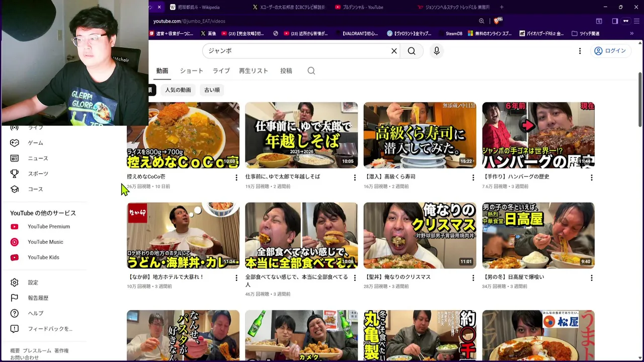Play the 松屋 video thumbnail
The width and height of the screenshot is (644, 362).
pyautogui.click(x=538, y=335)
